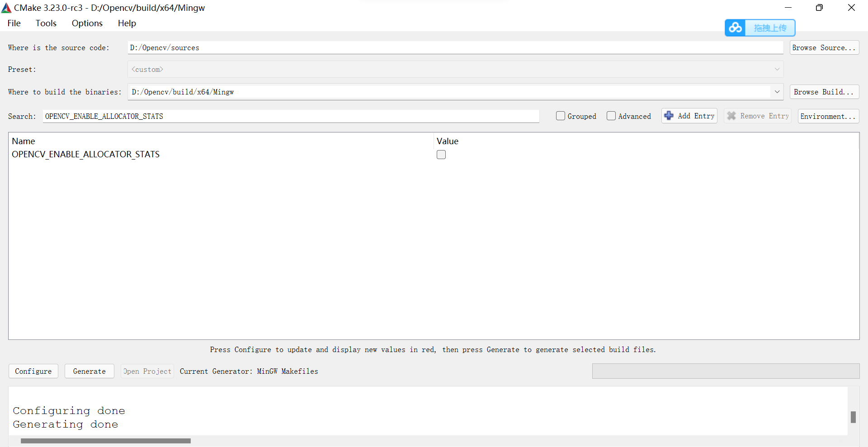Click the Search input field
The width and height of the screenshot is (868, 447).
[x=291, y=116]
